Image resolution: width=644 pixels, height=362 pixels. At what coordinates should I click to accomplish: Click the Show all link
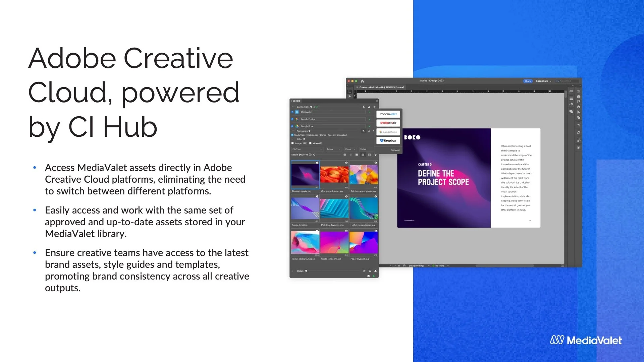pos(395,150)
